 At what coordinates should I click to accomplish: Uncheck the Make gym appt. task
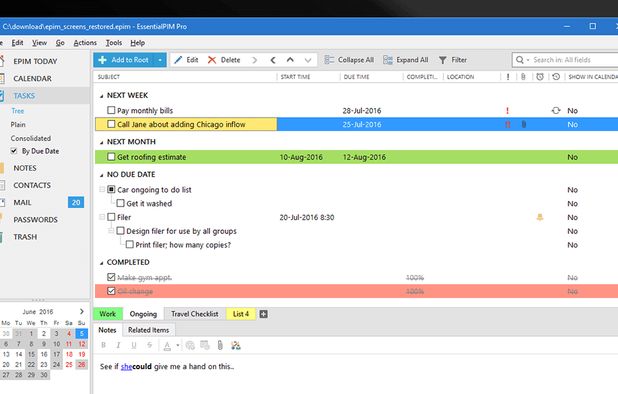coord(111,277)
